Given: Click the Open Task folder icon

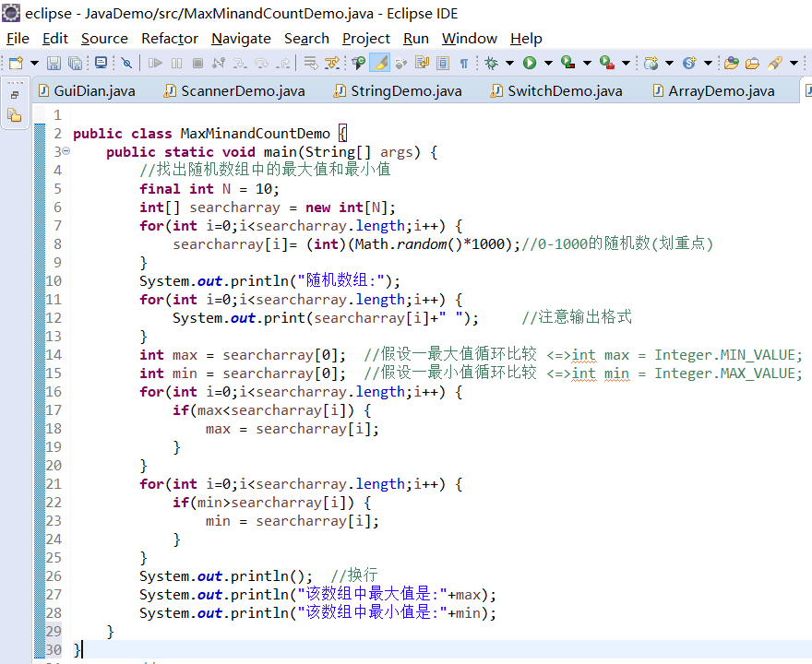Looking at the screenshot, I should click(752, 63).
